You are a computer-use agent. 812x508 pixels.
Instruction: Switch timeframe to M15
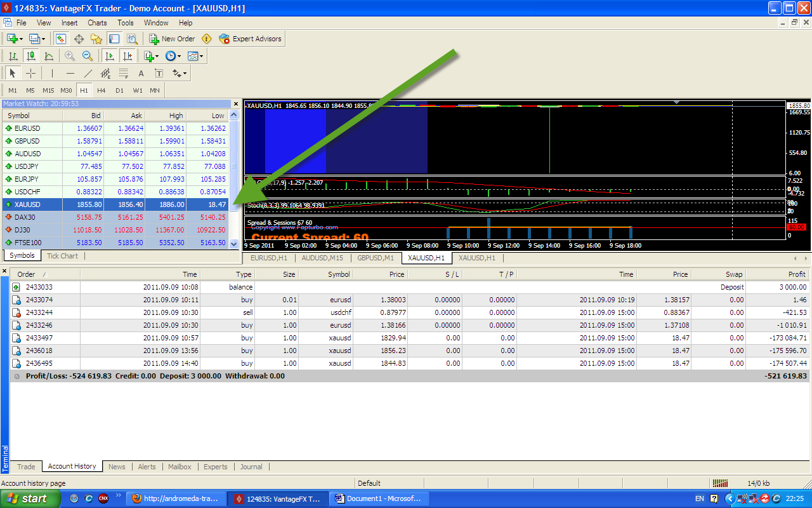pos(48,90)
